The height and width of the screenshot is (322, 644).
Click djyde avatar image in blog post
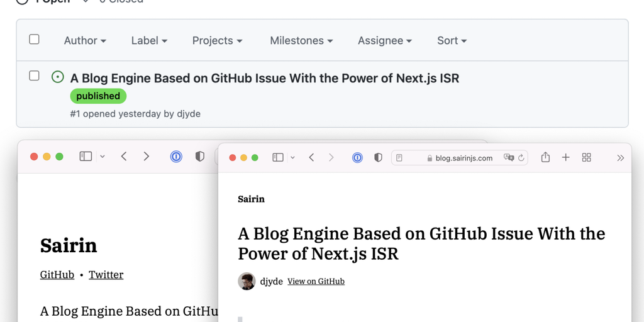point(247,281)
